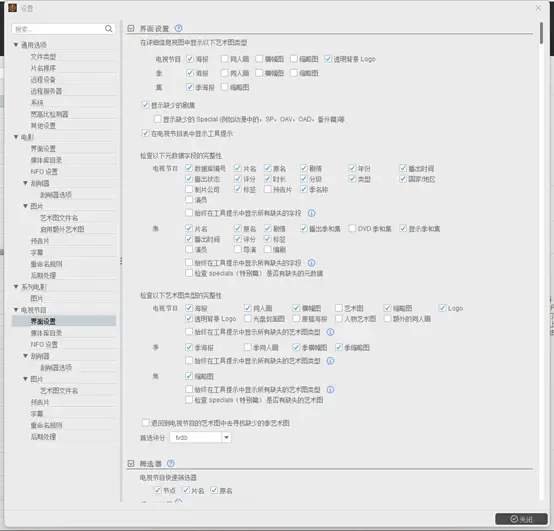Check the DVD 季和集 checkbox
Image resolution: width=554 pixels, height=531 pixels.
[352, 229]
